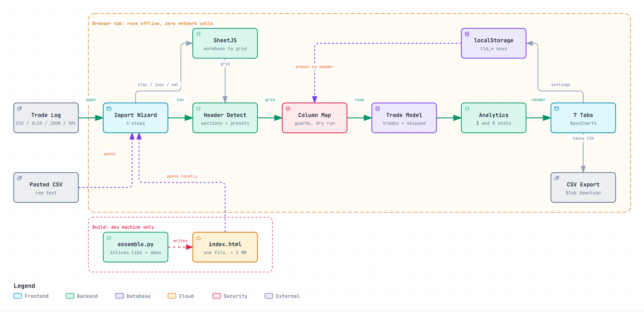
Task: Click the code icon on Analytics node
Action: pos(467,109)
